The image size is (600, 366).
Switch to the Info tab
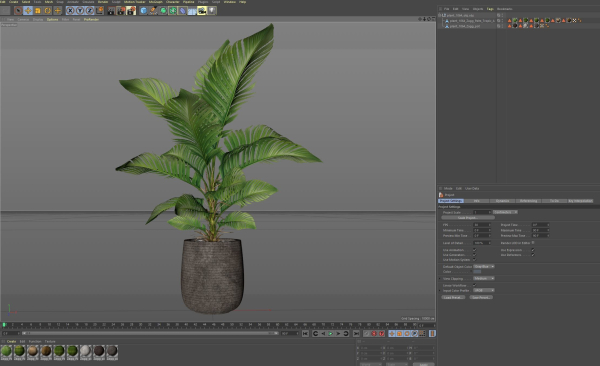[x=476, y=201]
